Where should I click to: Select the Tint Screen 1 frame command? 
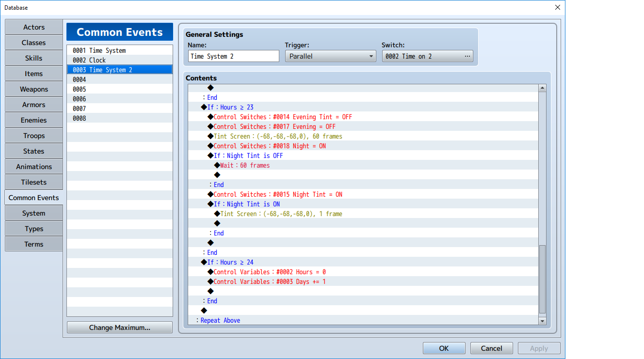[364, 214]
